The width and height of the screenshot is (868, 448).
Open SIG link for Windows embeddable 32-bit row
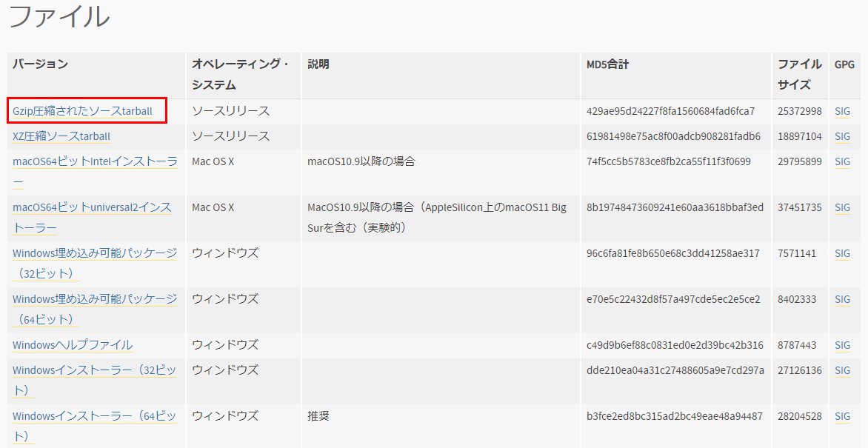point(842,254)
